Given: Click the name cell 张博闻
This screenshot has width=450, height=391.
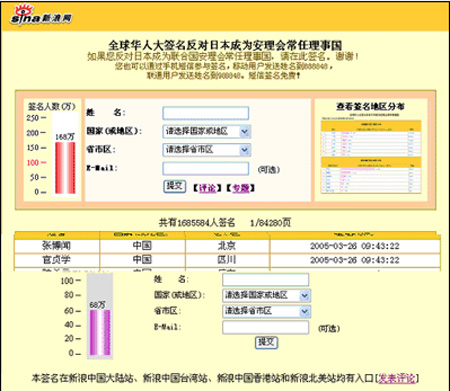Looking at the screenshot, I should click(x=56, y=246).
